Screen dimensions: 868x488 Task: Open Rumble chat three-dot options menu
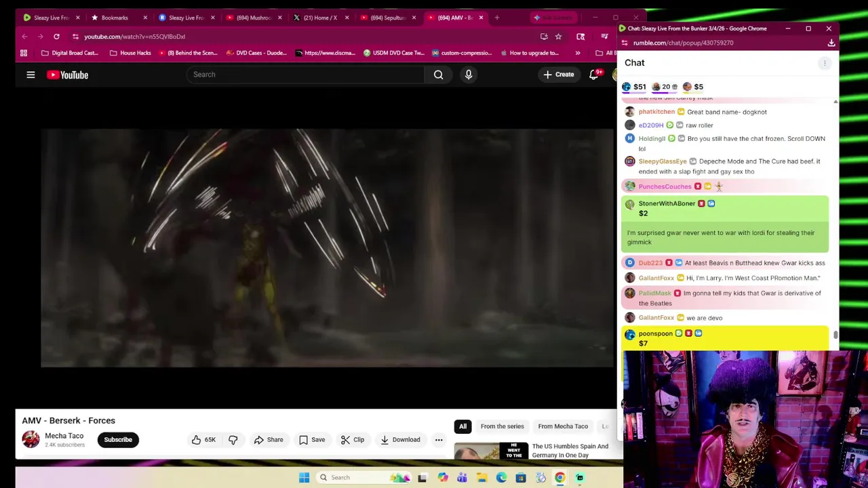click(825, 63)
